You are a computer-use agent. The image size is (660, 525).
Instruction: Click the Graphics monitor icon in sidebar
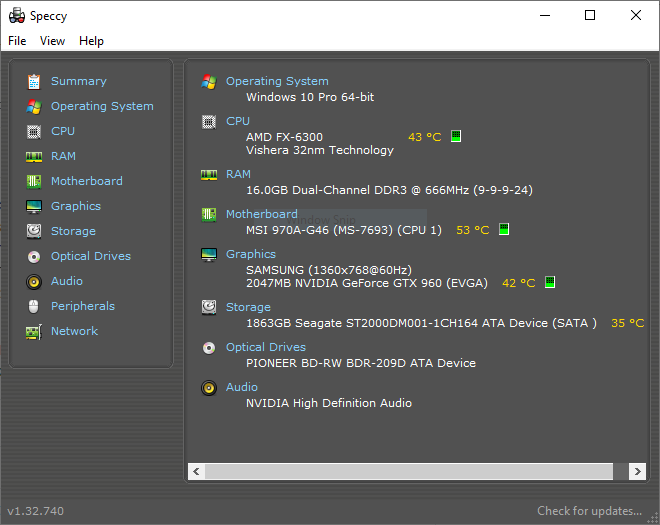[x=34, y=207]
